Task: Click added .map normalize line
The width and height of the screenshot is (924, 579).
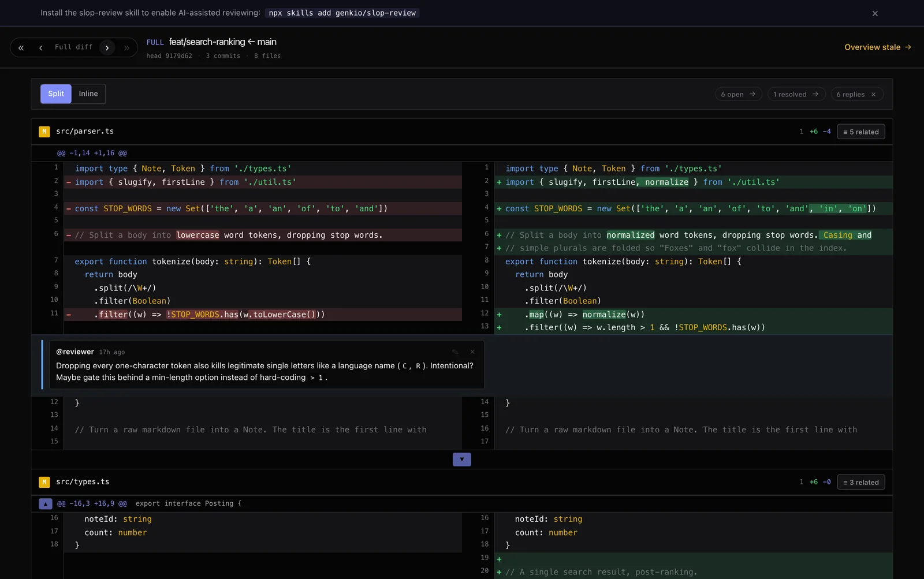Action: click(x=694, y=314)
